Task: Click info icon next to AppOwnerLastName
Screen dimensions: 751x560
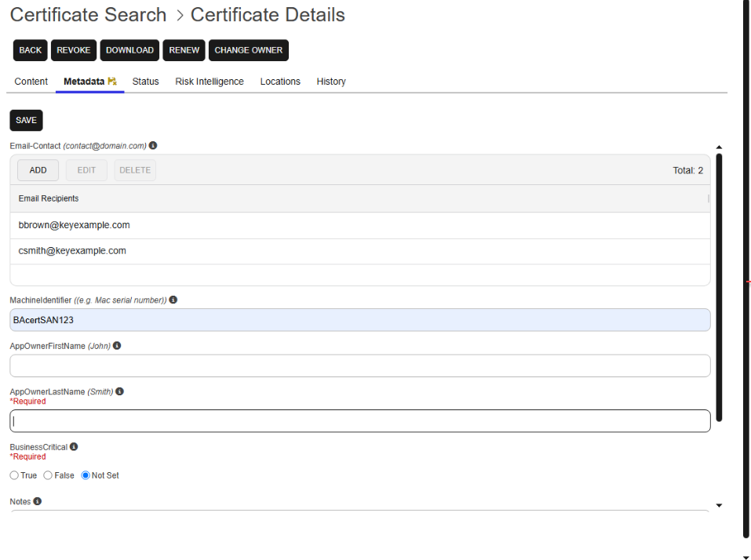Action: click(x=119, y=391)
